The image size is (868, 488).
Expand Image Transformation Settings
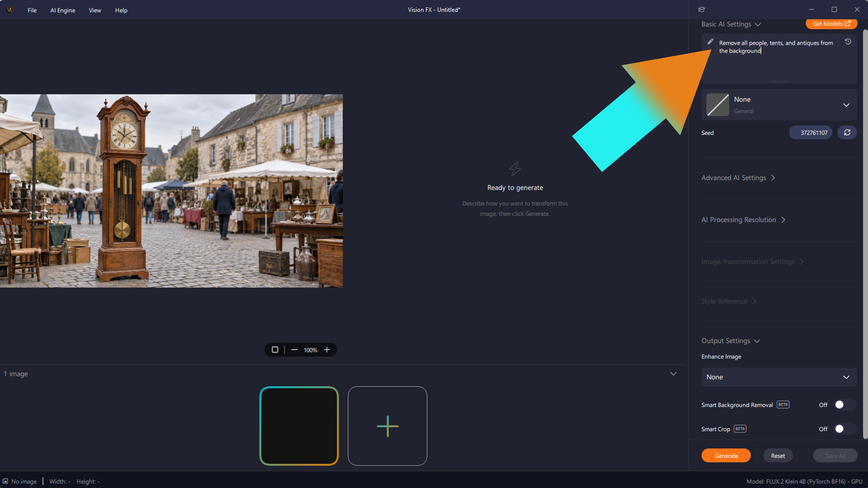point(752,262)
